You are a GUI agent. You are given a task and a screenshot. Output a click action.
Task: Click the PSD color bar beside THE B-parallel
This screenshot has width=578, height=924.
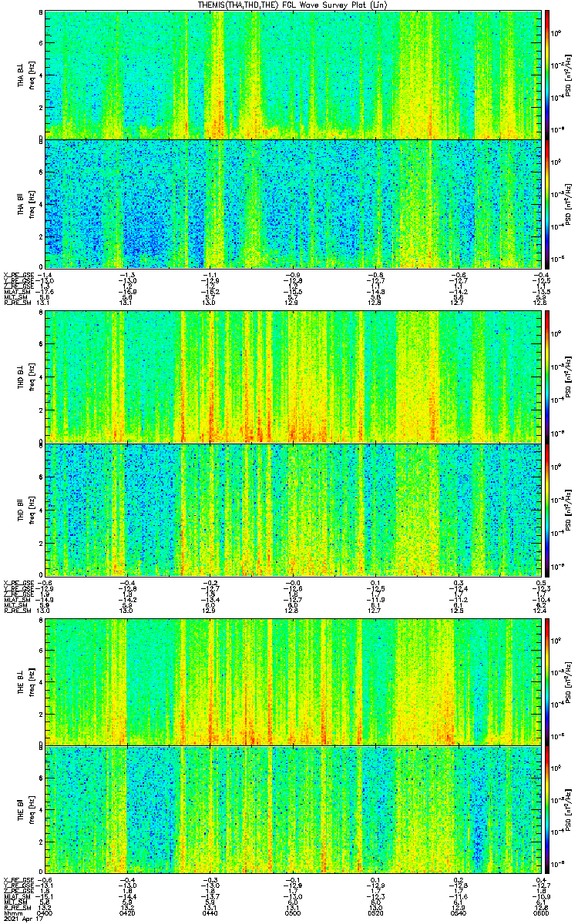pyautogui.click(x=548, y=809)
